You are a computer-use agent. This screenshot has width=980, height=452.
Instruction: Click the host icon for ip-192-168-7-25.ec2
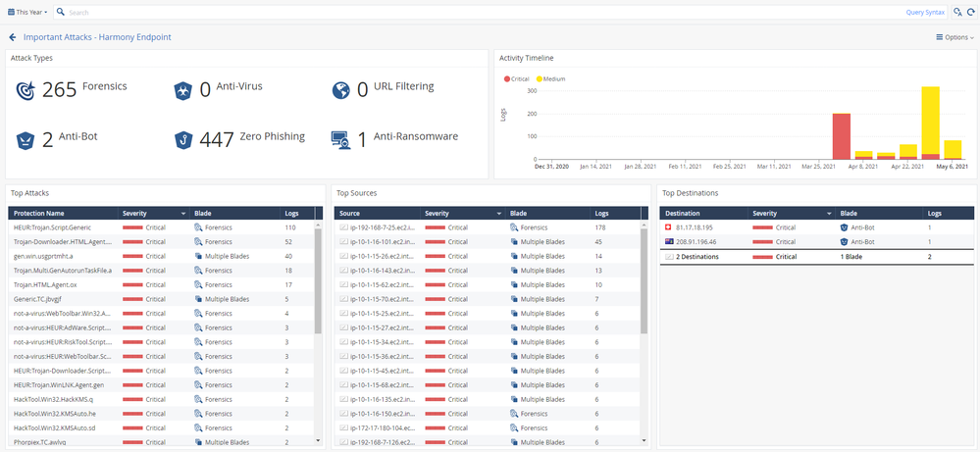(x=343, y=227)
